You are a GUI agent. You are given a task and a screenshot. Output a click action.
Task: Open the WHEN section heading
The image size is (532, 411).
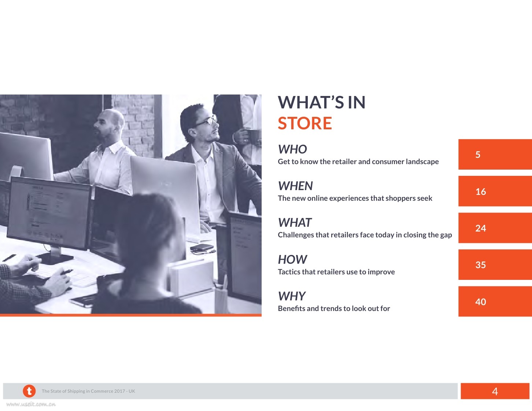click(295, 186)
